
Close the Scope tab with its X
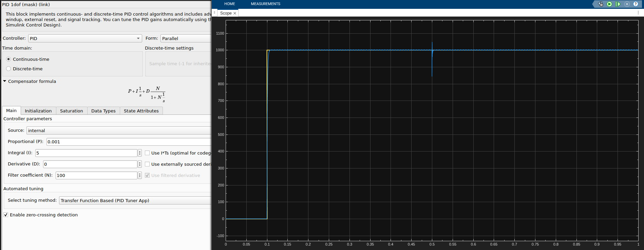click(235, 13)
